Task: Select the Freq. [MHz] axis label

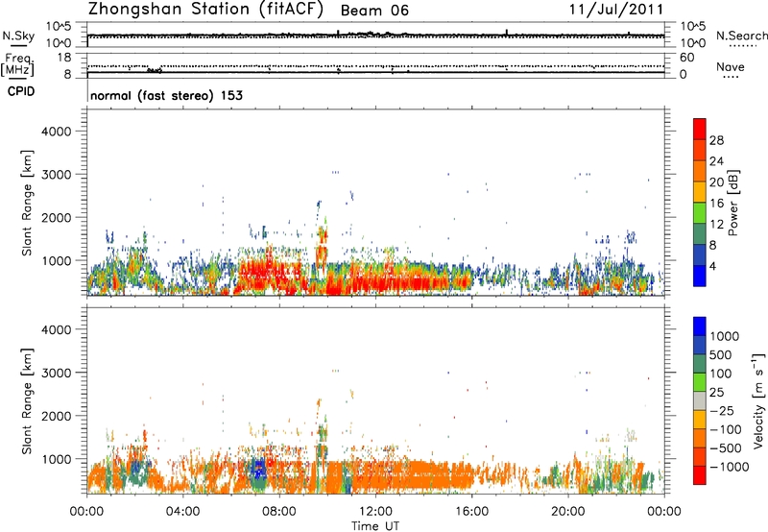Action: click(x=18, y=65)
